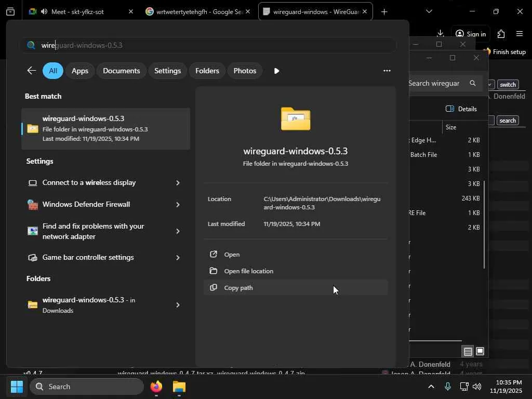Open a new browser tab
This screenshot has width=532, height=399.
point(384,12)
